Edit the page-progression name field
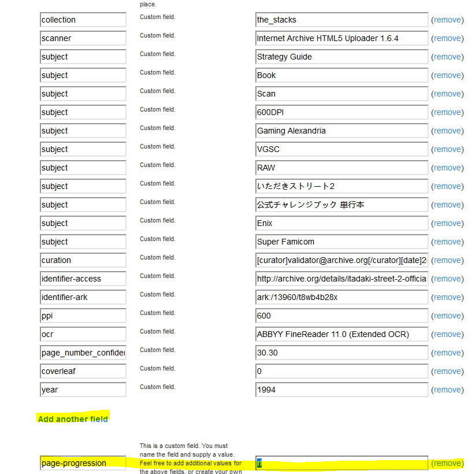Screen dimensions: 476x474 coord(83,464)
